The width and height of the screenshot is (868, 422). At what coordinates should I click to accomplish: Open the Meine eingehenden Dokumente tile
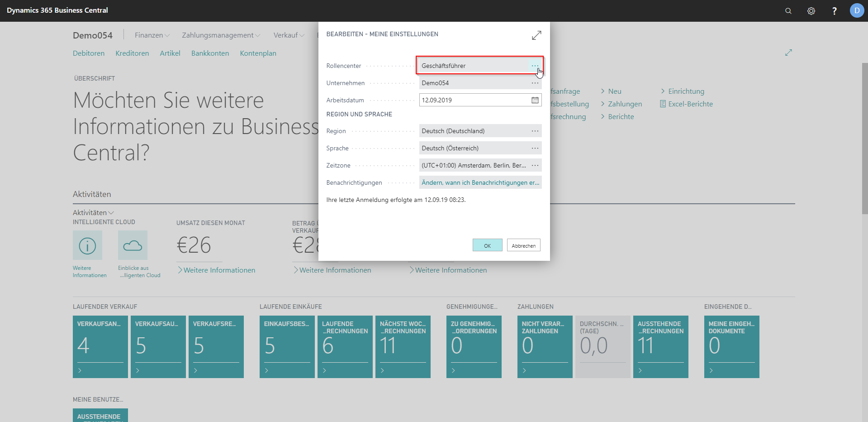[732, 347]
